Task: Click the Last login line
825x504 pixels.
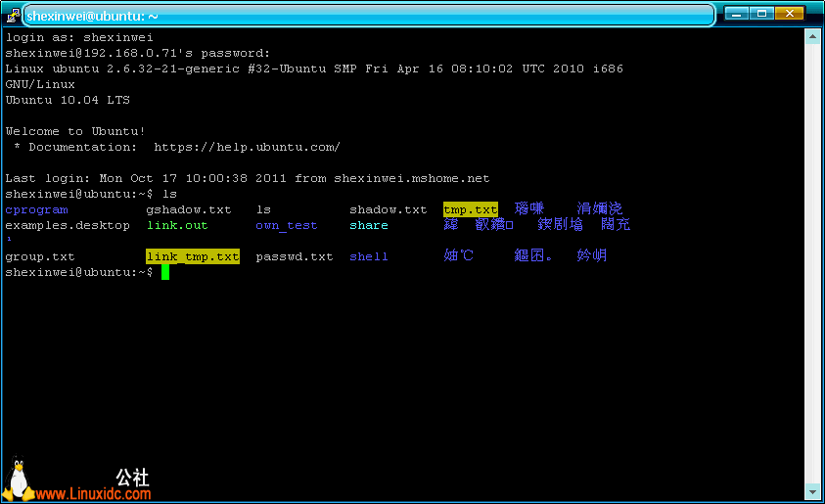Action: pos(248,178)
